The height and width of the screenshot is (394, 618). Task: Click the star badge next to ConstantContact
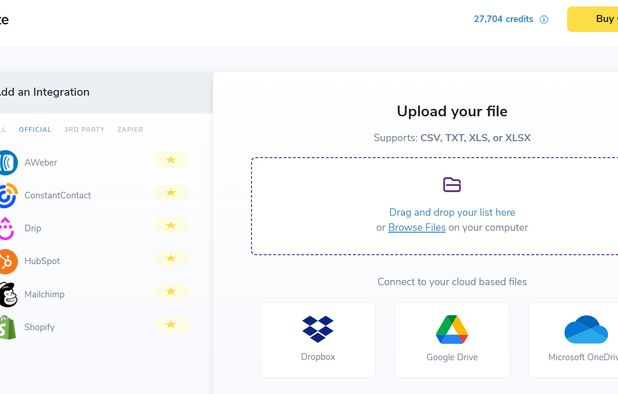(171, 193)
